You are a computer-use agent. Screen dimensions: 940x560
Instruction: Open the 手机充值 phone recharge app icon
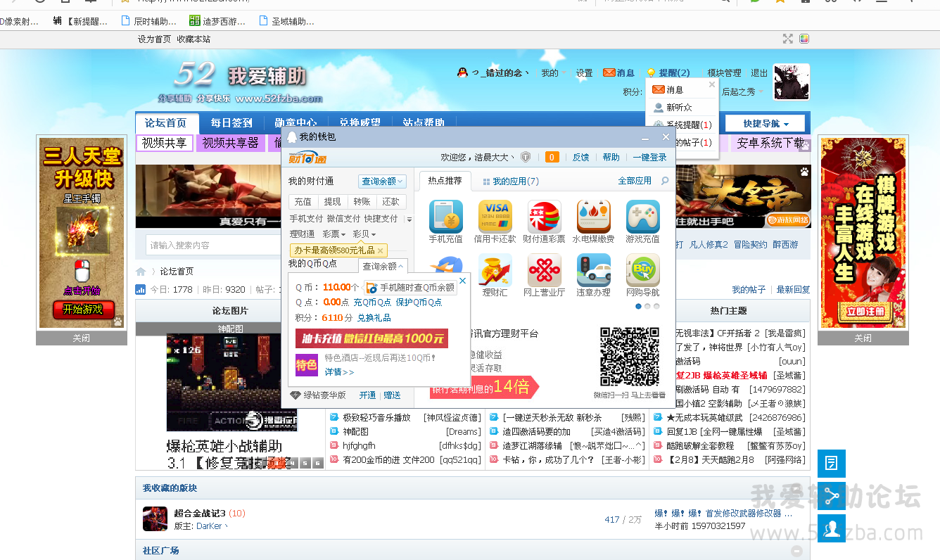pyautogui.click(x=446, y=217)
